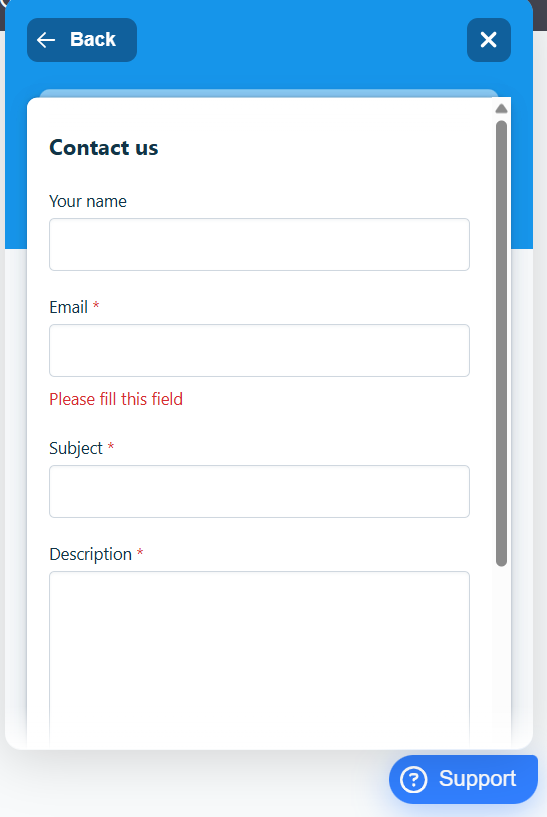This screenshot has height=817, width=547.
Task: Click inside the Description text area
Action: click(259, 660)
